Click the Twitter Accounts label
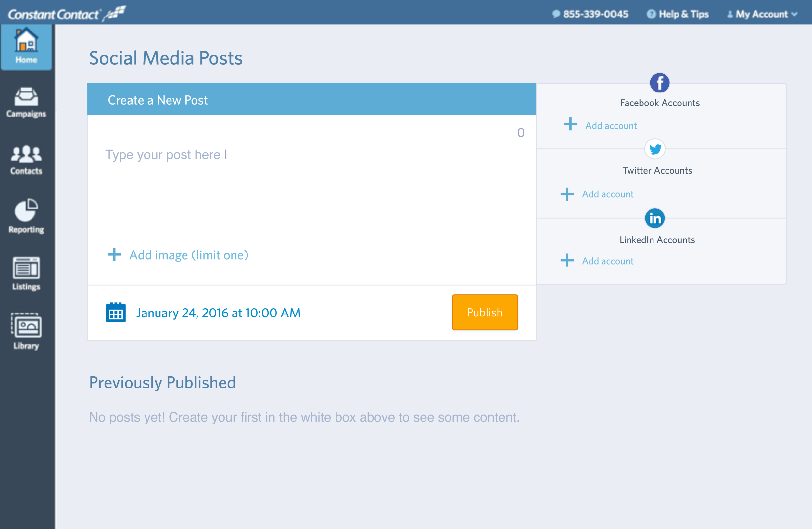 [657, 170]
